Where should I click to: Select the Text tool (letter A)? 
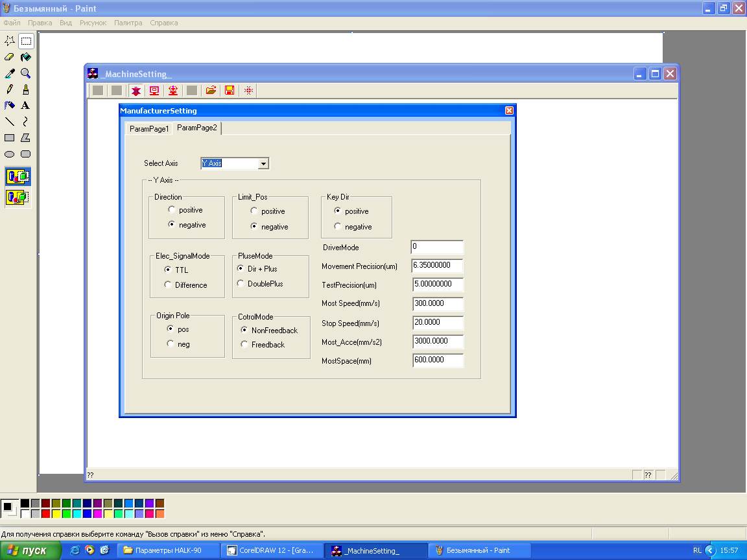pos(26,106)
